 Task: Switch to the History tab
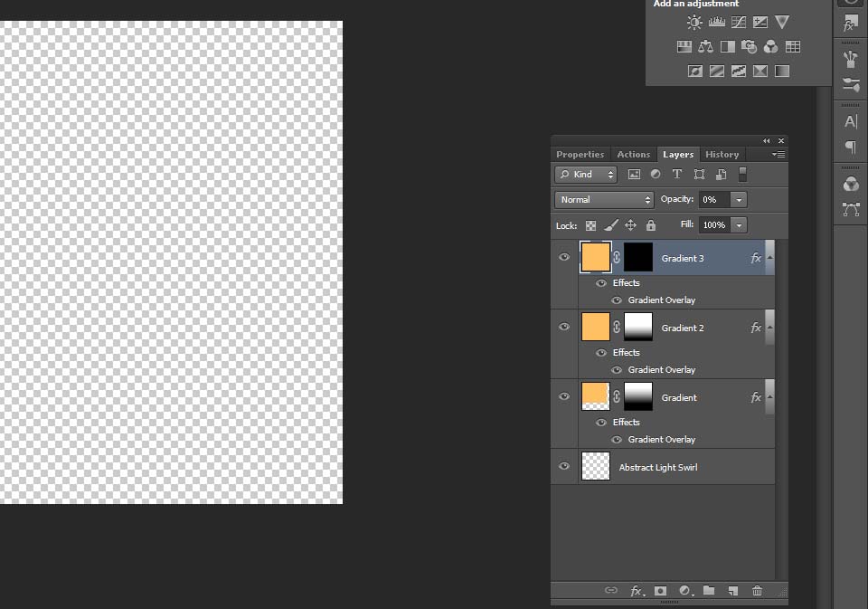[x=722, y=155]
